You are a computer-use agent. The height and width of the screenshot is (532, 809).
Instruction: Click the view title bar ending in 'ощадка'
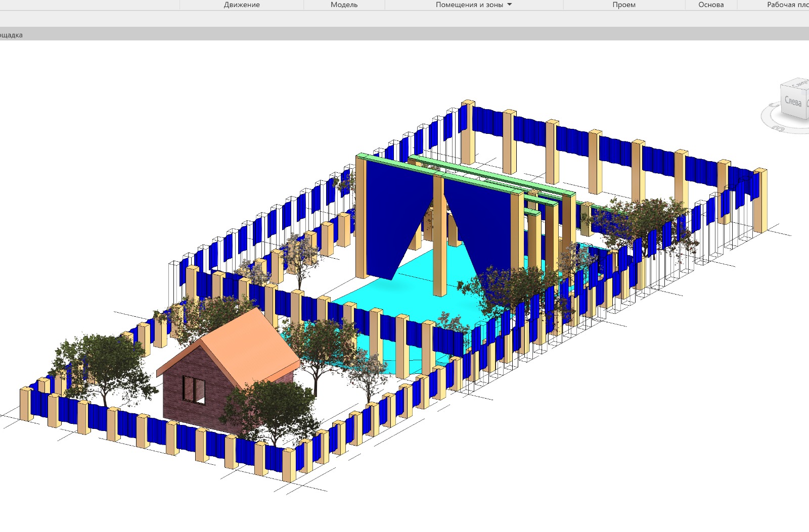coord(11,35)
